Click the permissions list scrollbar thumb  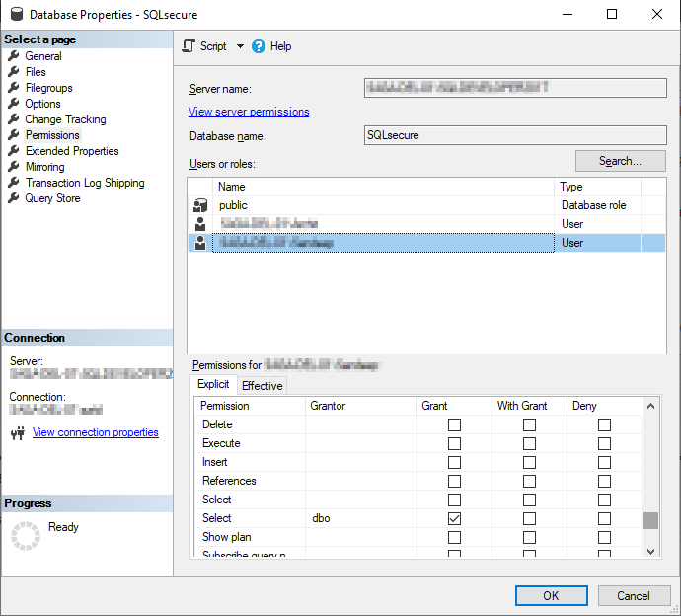click(650, 520)
